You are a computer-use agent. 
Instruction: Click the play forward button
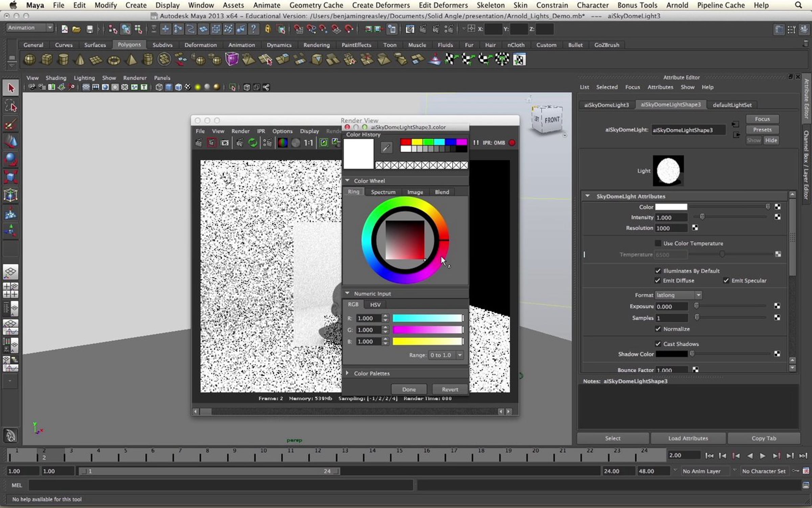click(763, 456)
